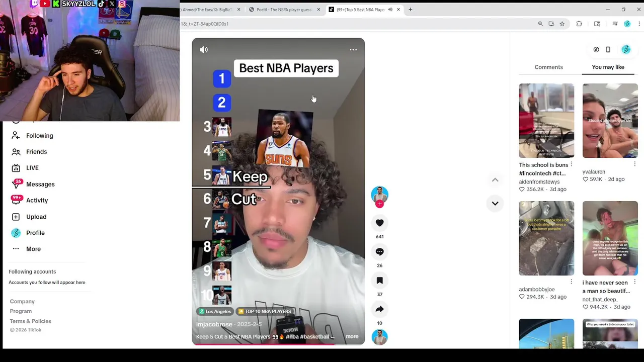This screenshot has width=644, height=362.
Task: Click the TOP-10 NBA PLAYERS tag
Action: (265, 312)
